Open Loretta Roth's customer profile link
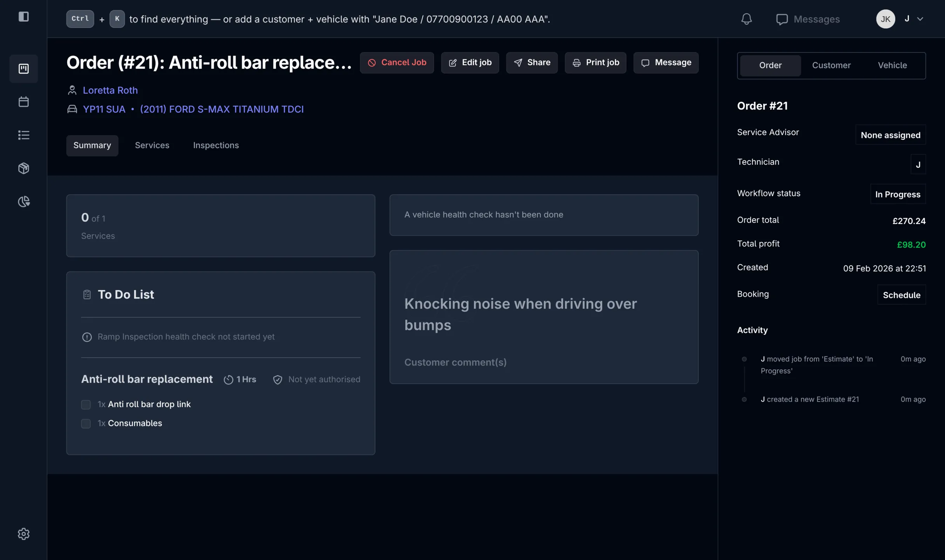This screenshot has height=560, width=945. [110, 90]
